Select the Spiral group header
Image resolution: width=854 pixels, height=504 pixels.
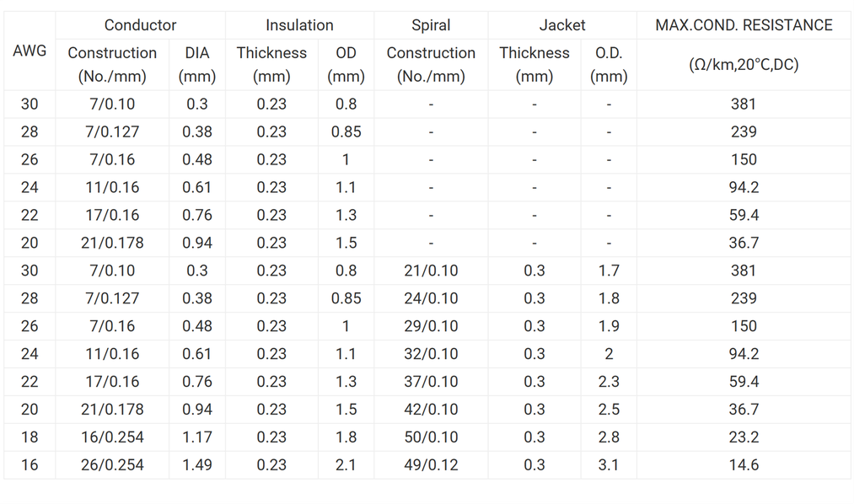pyautogui.click(x=431, y=25)
